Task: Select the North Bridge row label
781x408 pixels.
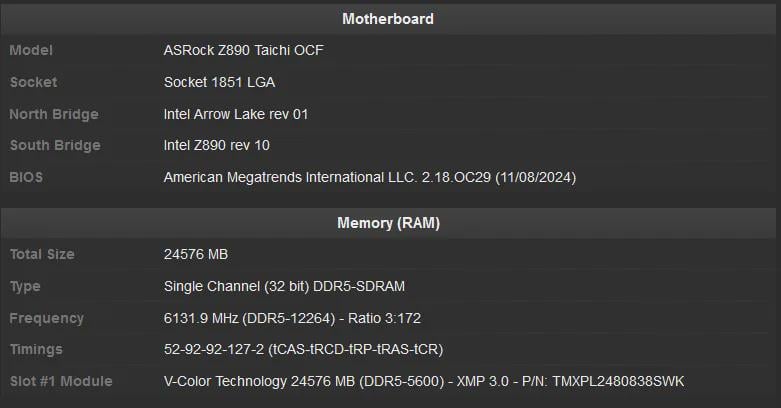Action: pos(54,114)
